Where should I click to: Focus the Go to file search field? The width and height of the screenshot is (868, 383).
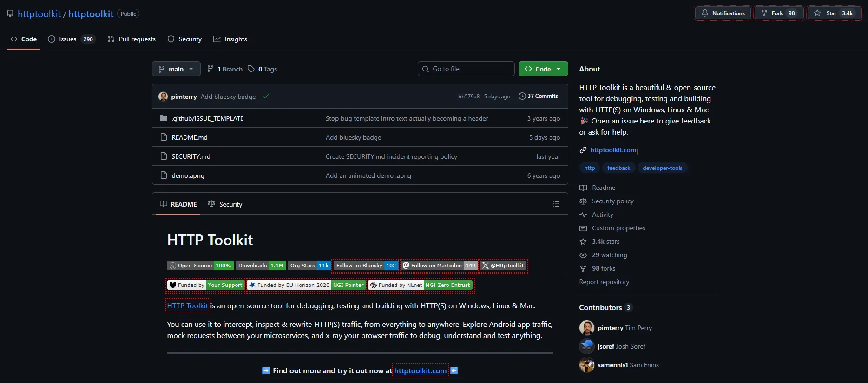click(466, 69)
